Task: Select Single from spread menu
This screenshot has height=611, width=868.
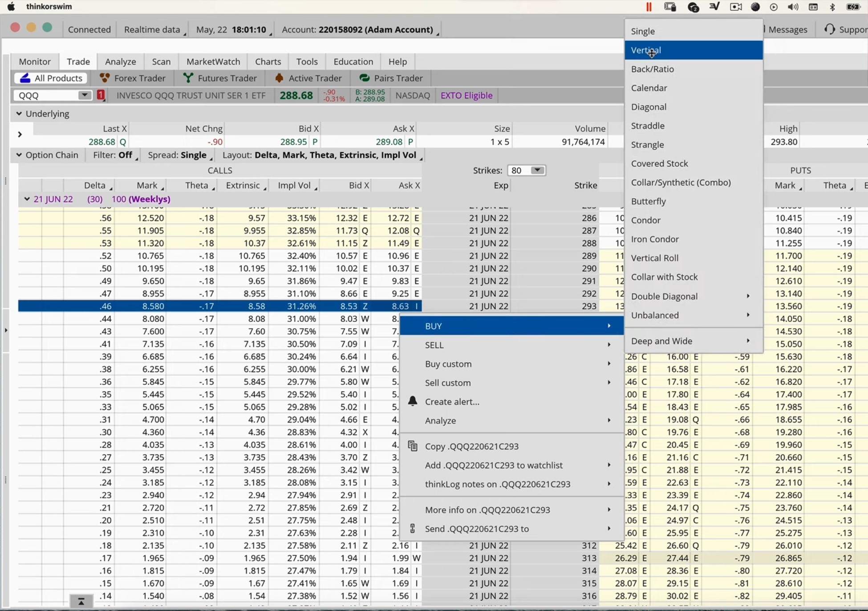Action: [694, 31]
